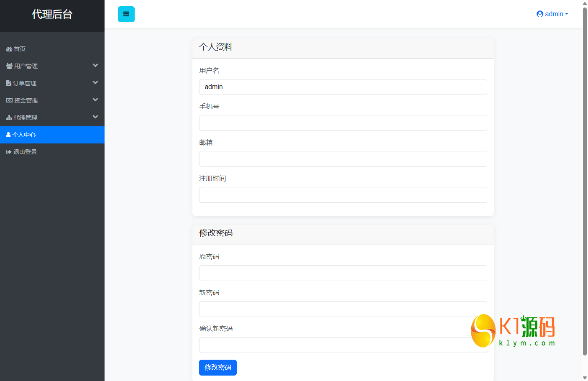Click the dashboard icon next to 首页

pyautogui.click(x=9, y=49)
